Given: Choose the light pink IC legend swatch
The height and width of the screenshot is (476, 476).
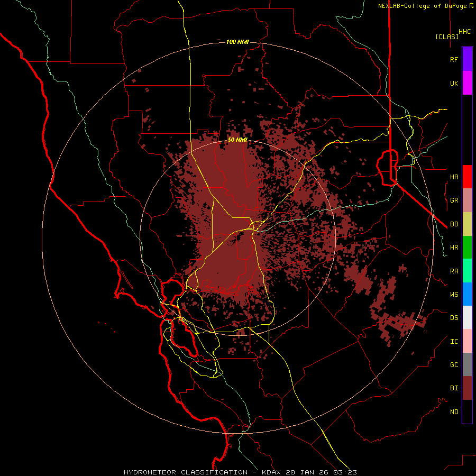Looking at the screenshot, I should (x=467, y=341).
